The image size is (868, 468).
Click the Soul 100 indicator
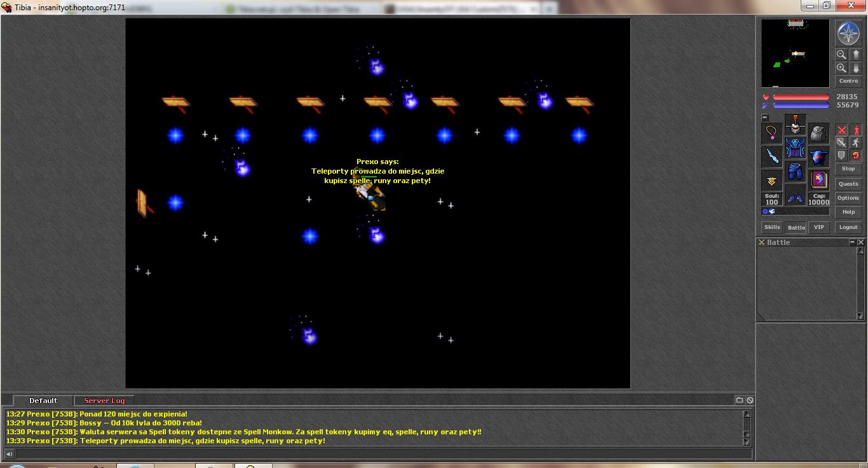click(772, 199)
